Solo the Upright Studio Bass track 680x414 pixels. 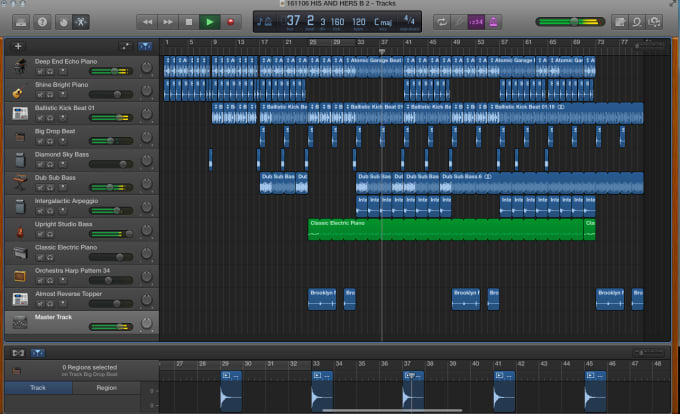click(x=50, y=234)
